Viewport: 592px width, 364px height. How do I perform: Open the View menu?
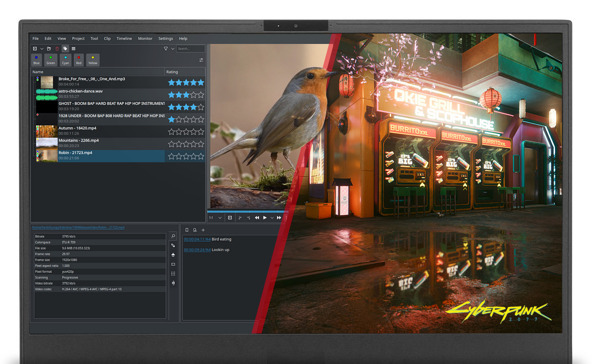click(x=62, y=38)
